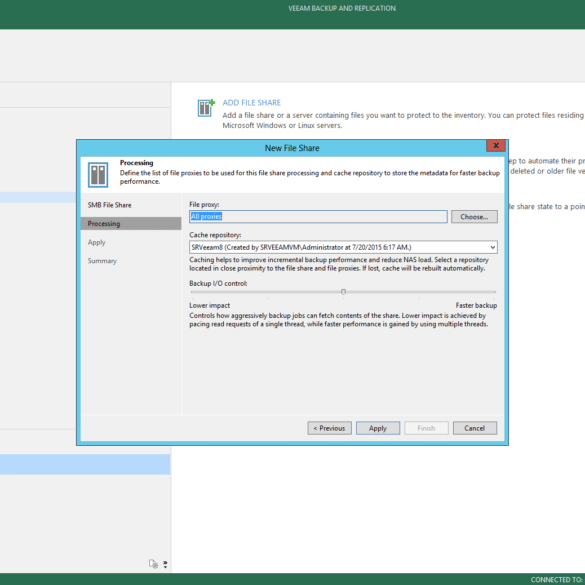Click the Previous button
Image resolution: width=585 pixels, height=585 pixels.
(329, 428)
